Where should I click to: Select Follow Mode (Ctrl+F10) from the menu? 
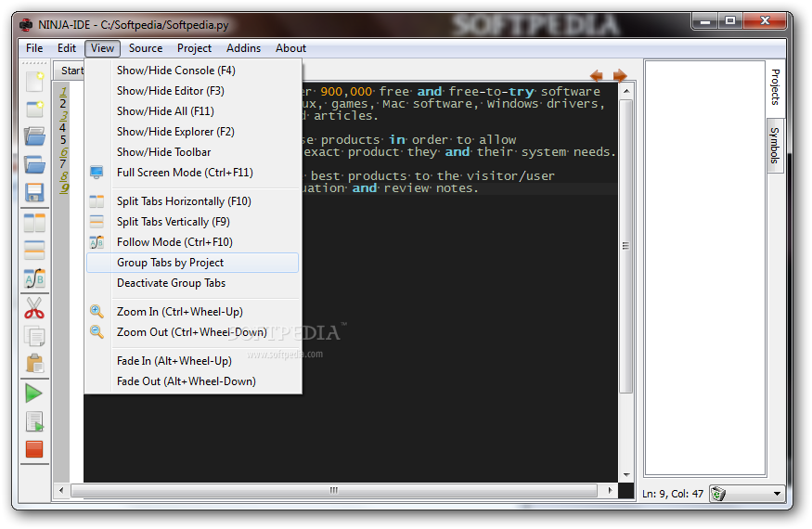coord(193,242)
